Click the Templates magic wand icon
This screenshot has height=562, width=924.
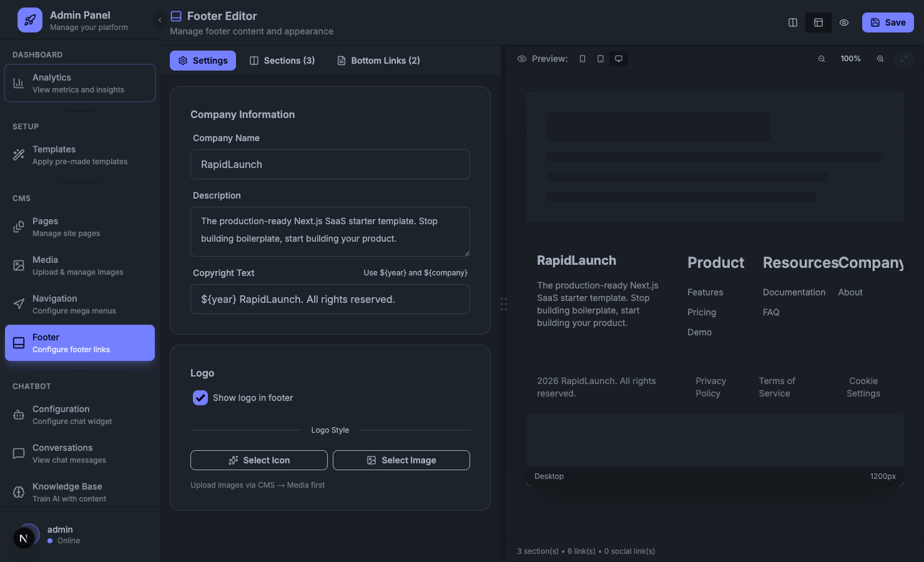click(x=19, y=155)
